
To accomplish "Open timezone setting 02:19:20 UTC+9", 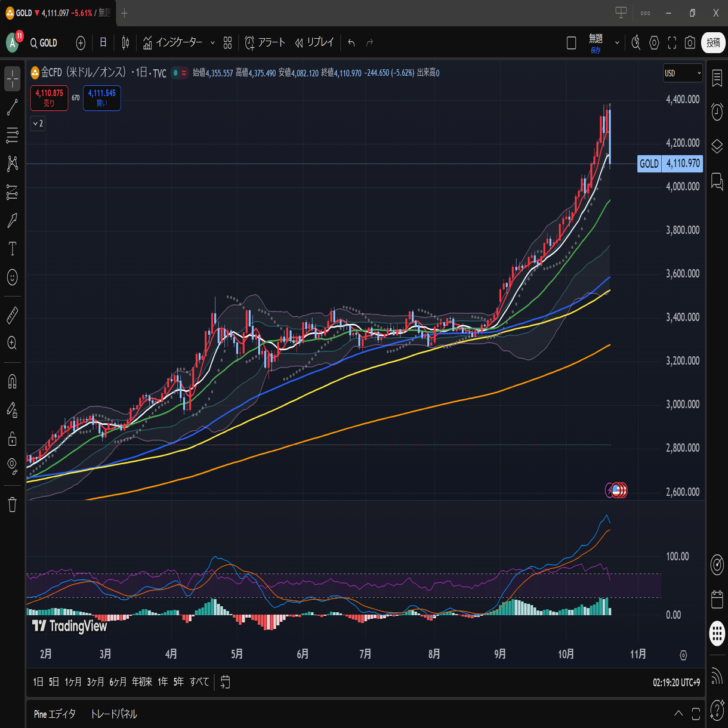I will 676,682.
